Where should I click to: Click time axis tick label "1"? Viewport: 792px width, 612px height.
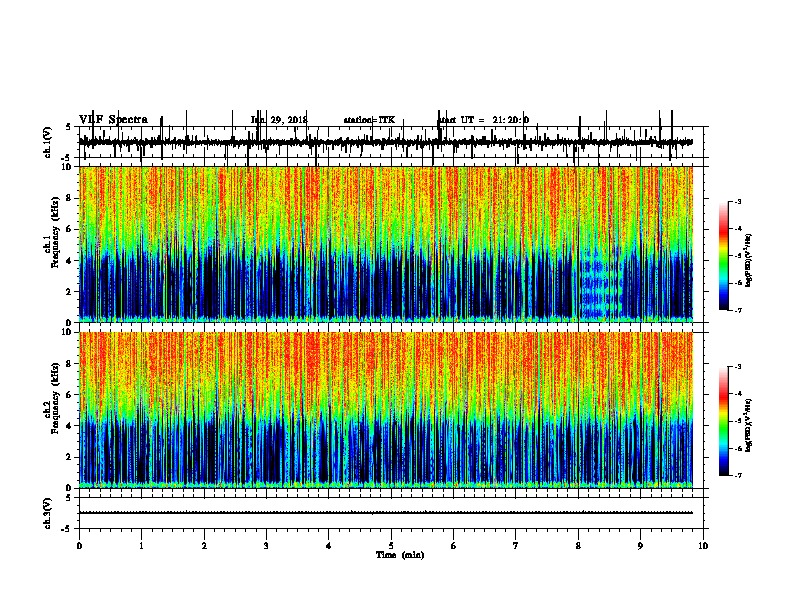point(141,545)
